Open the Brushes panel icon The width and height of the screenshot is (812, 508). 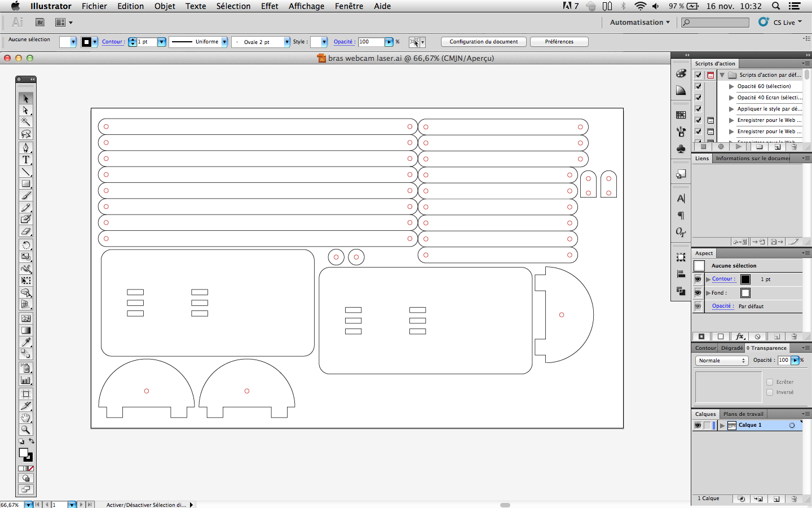[681, 132]
